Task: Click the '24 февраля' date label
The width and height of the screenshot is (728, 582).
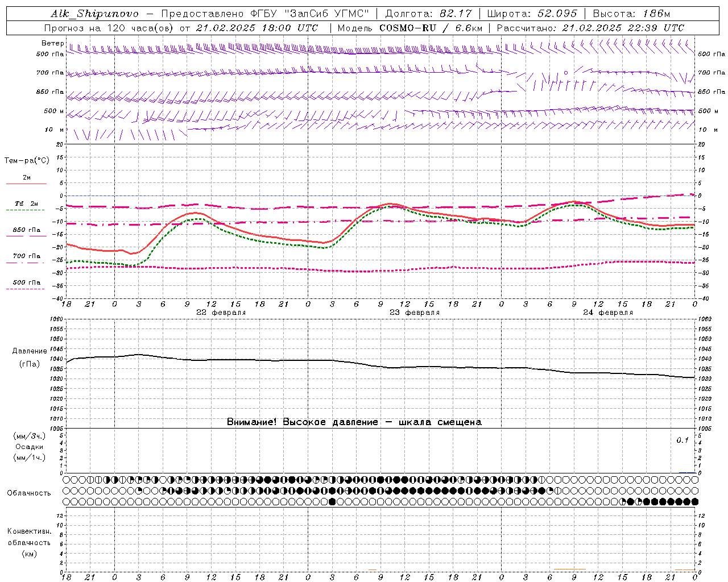Action: click(x=608, y=313)
